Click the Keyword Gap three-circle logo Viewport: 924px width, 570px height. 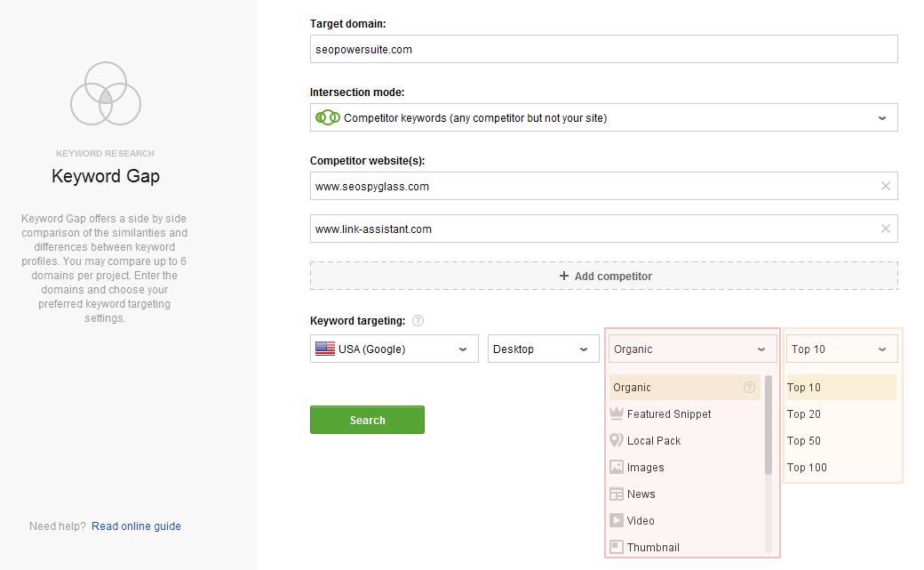click(106, 93)
